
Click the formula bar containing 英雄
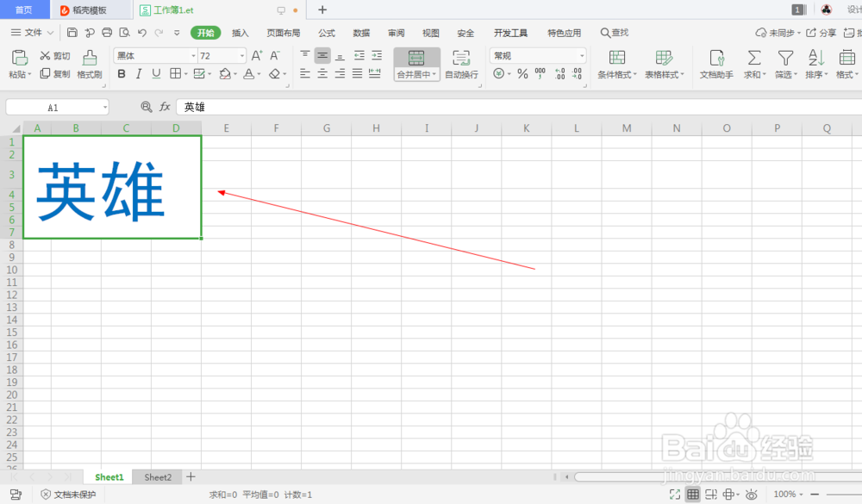tap(518, 107)
